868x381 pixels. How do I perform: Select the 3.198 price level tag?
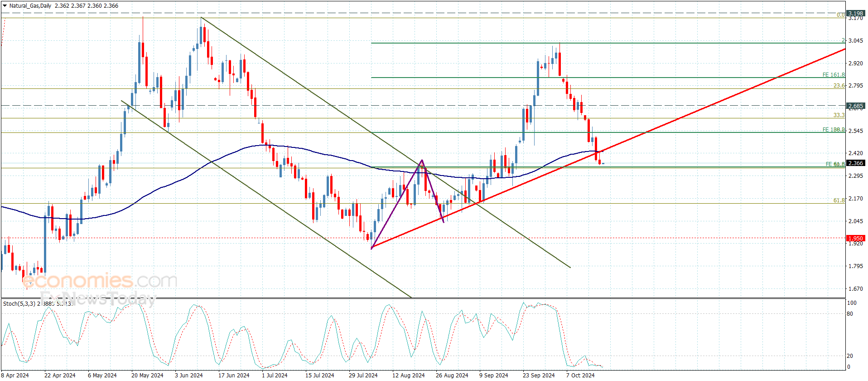tap(855, 13)
